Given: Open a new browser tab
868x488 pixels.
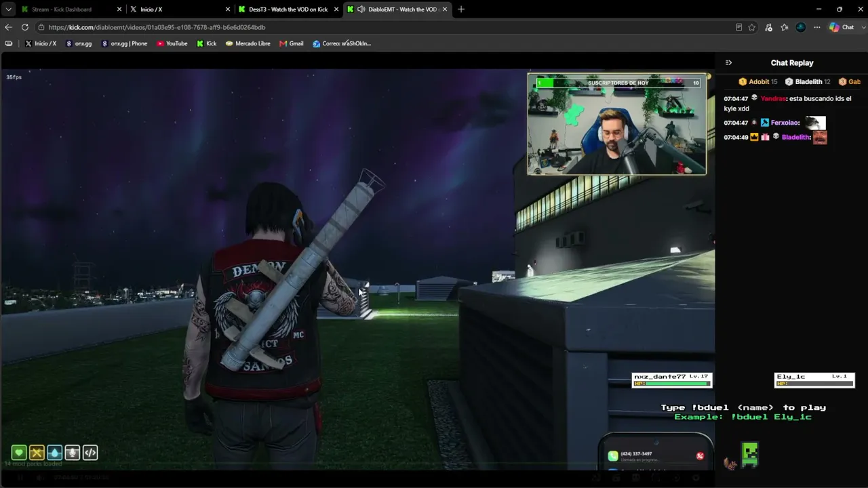Looking at the screenshot, I should tap(461, 9).
